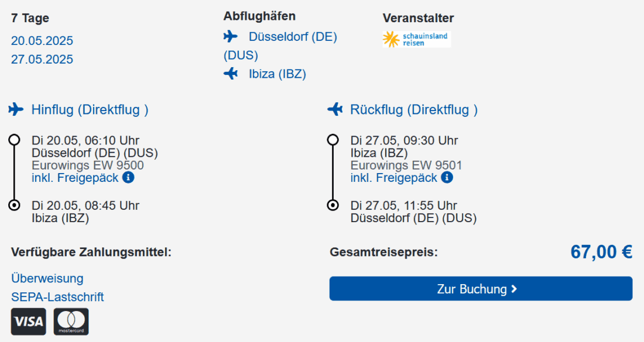This screenshot has width=644, height=342.
Task: Open return flight baggage info icon
Action: 447,177
